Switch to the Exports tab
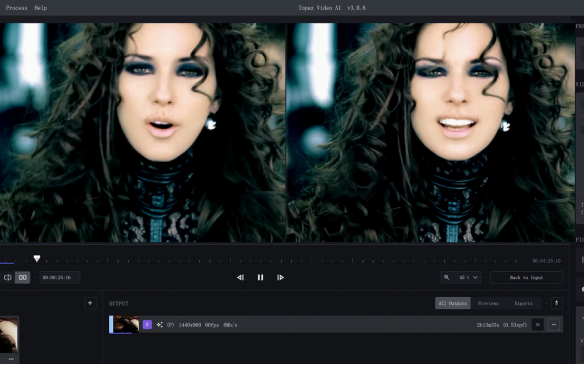The image size is (585, 365). coord(523,303)
